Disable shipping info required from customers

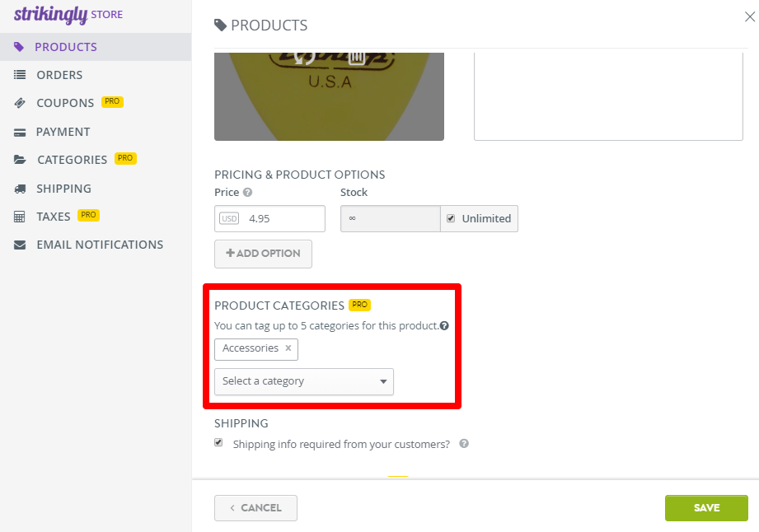tap(218, 442)
